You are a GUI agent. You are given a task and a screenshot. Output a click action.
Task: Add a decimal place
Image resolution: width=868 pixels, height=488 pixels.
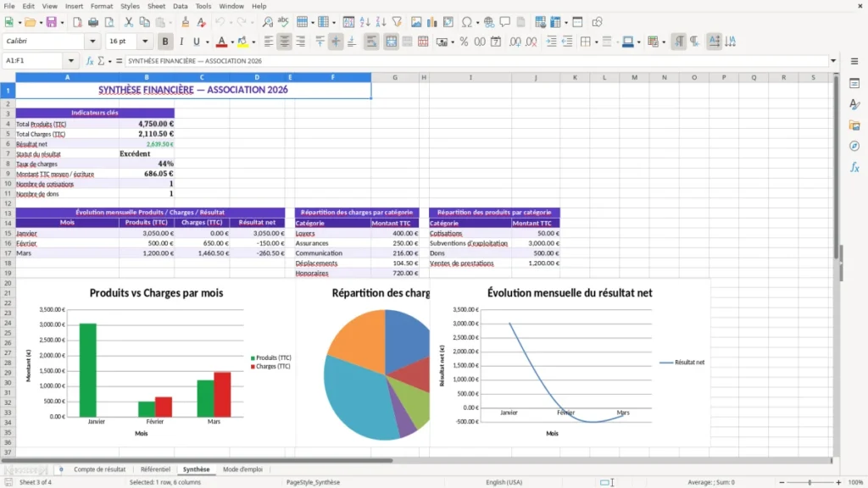(515, 42)
